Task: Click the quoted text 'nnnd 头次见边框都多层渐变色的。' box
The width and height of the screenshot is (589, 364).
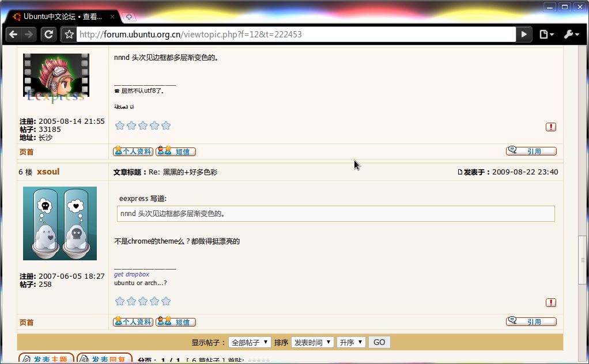Action: pos(336,214)
